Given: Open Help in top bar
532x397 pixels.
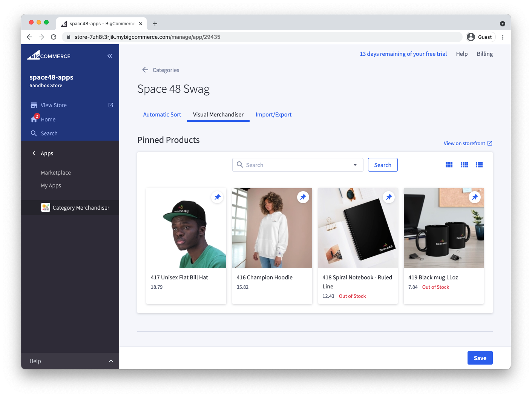Looking at the screenshot, I should click(x=461, y=54).
